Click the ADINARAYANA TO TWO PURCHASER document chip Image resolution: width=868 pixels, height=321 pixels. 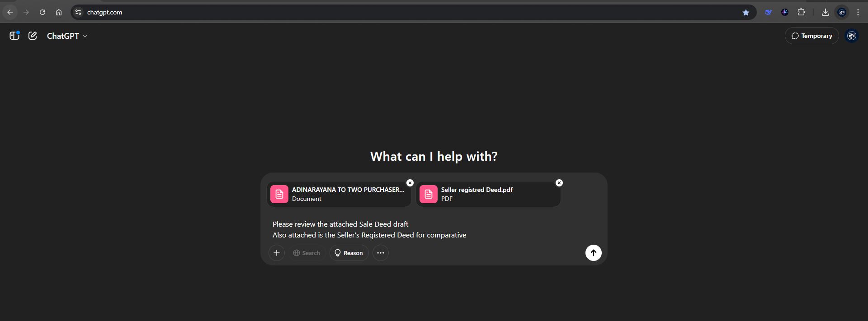tap(339, 194)
